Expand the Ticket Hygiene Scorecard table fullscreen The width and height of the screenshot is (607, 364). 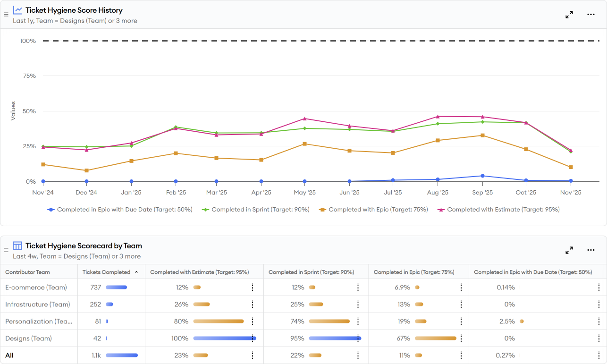click(x=569, y=250)
